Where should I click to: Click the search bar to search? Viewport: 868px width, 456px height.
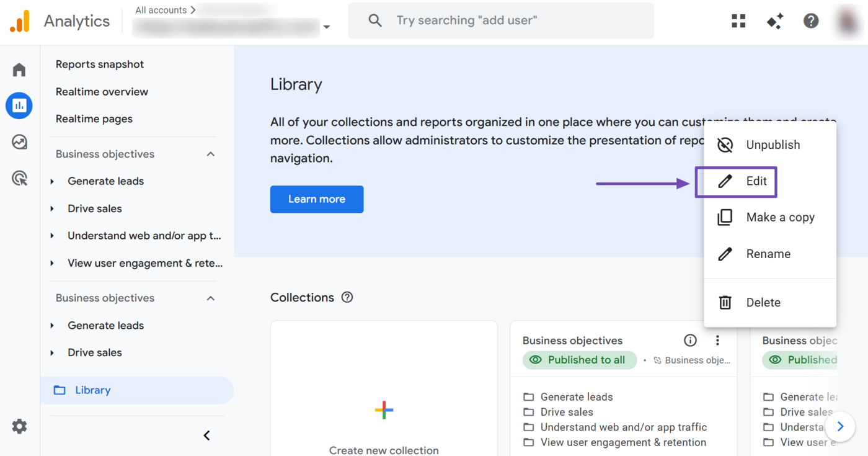click(501, 20)
